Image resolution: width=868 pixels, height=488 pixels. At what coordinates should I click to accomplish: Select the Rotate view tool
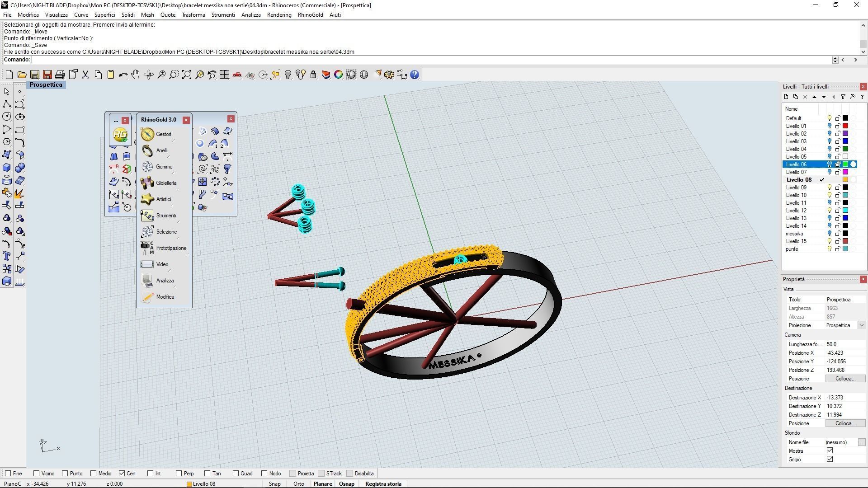tap(149, 75)
